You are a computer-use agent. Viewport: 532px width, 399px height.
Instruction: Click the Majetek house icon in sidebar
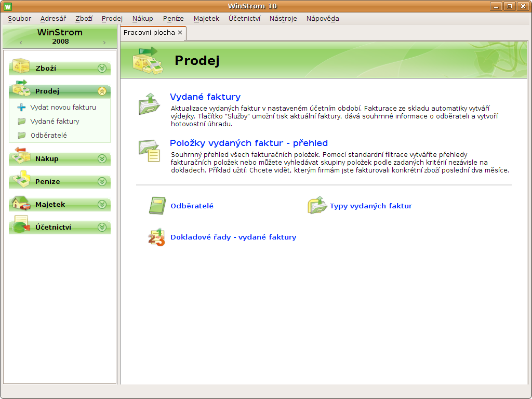coord(21,204)
